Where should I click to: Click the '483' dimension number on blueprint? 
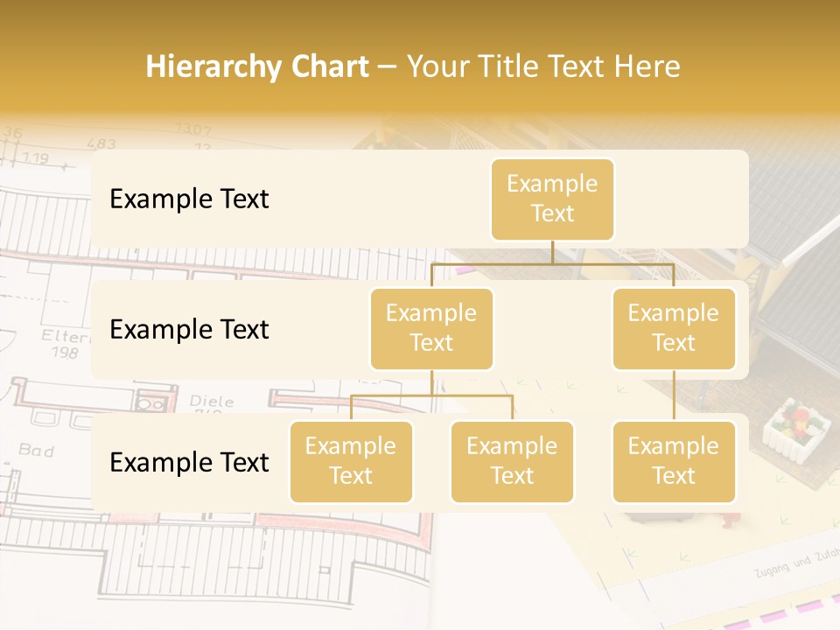(x=101, y=143)
